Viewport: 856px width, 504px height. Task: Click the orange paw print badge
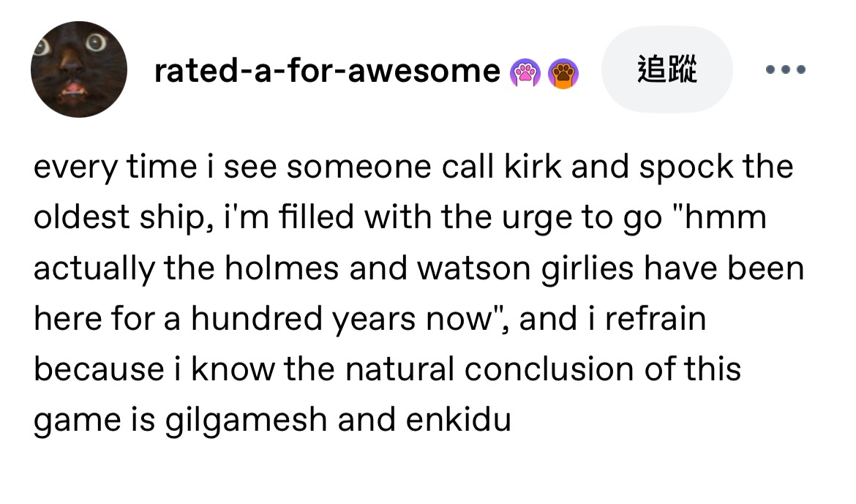563,73
